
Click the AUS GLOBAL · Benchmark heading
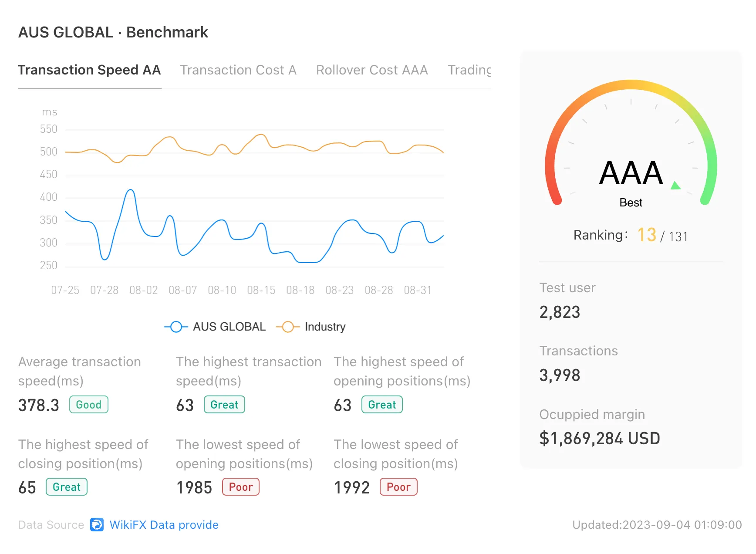[113, 32]
